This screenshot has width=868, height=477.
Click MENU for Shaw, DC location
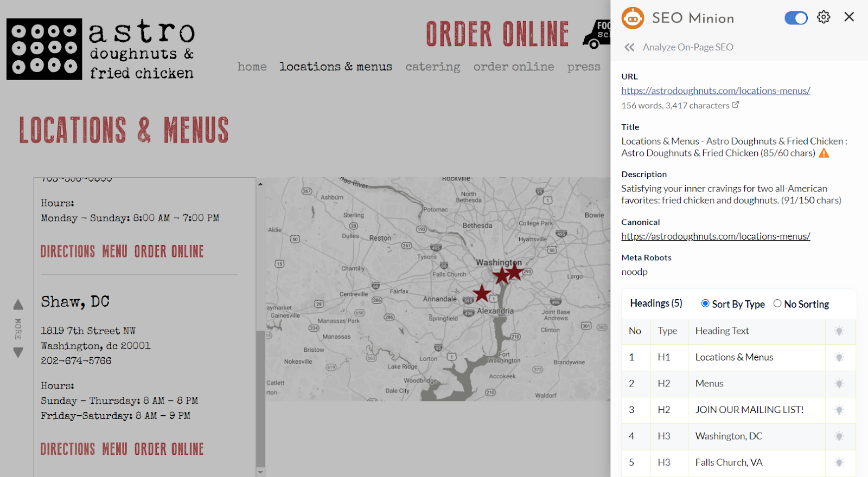(x=115, y=449)
